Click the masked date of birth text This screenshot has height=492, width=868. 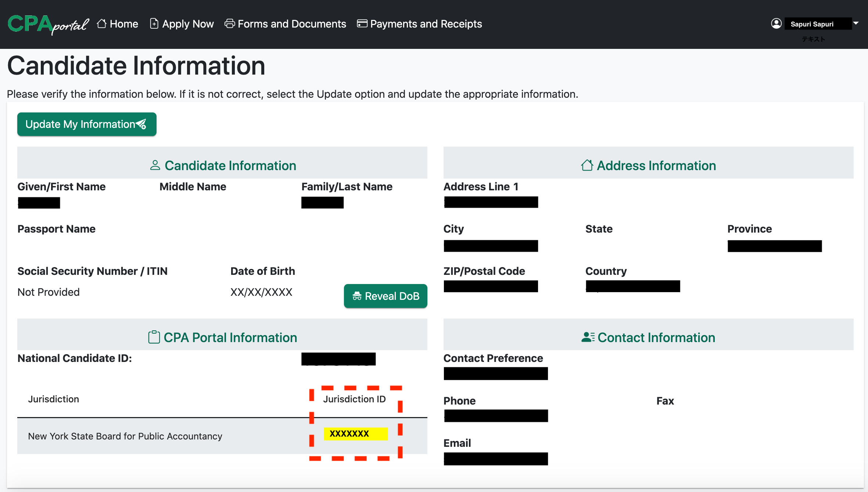pos(261,292)
